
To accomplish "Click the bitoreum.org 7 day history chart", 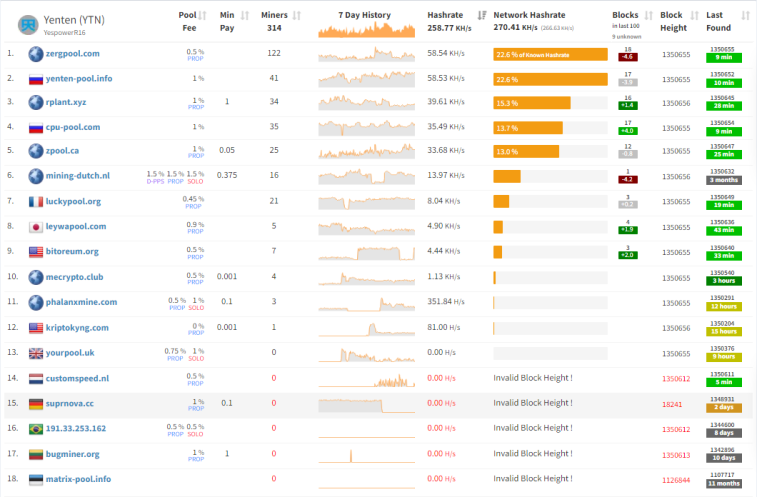I will pyautogui.click(x=366, y=253).
